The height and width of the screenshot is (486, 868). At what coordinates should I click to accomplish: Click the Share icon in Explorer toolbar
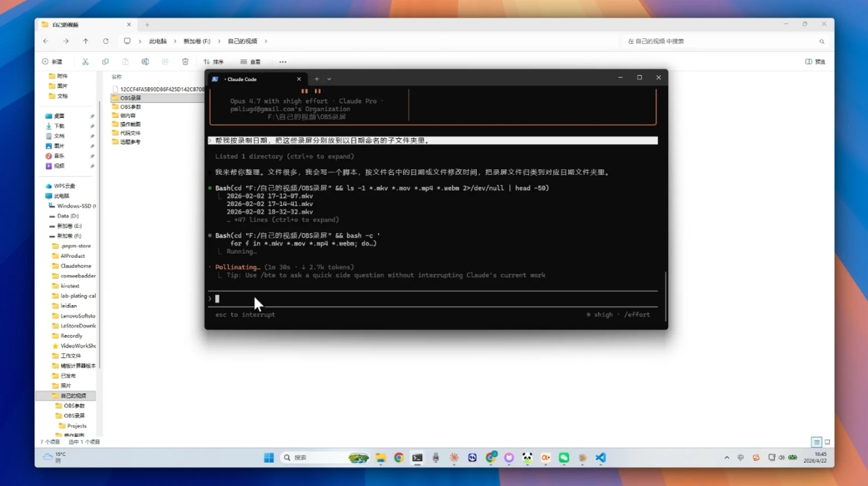(x=165, y=61)
